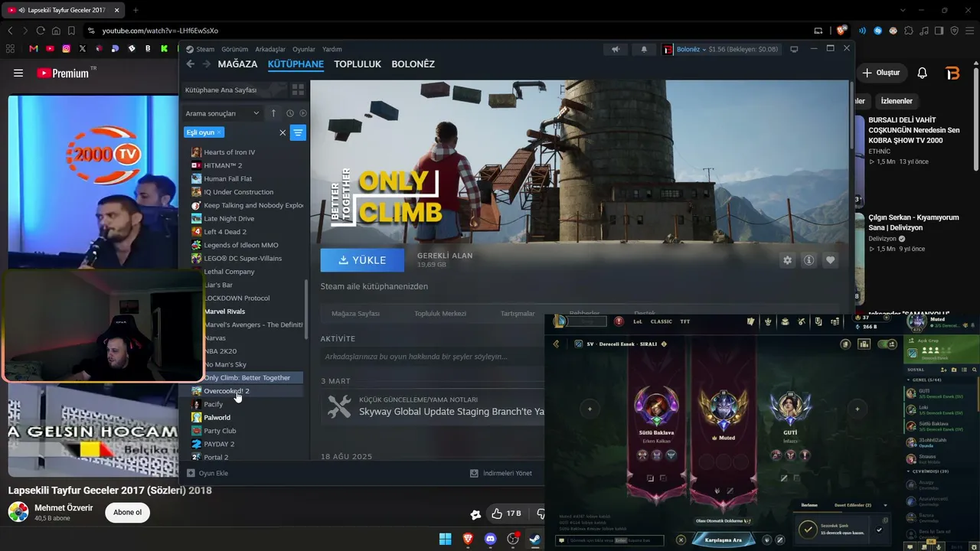Open the 'Topluluk Merkezi' tab
The width and height of the screenshot is (980, 551).
440,314
